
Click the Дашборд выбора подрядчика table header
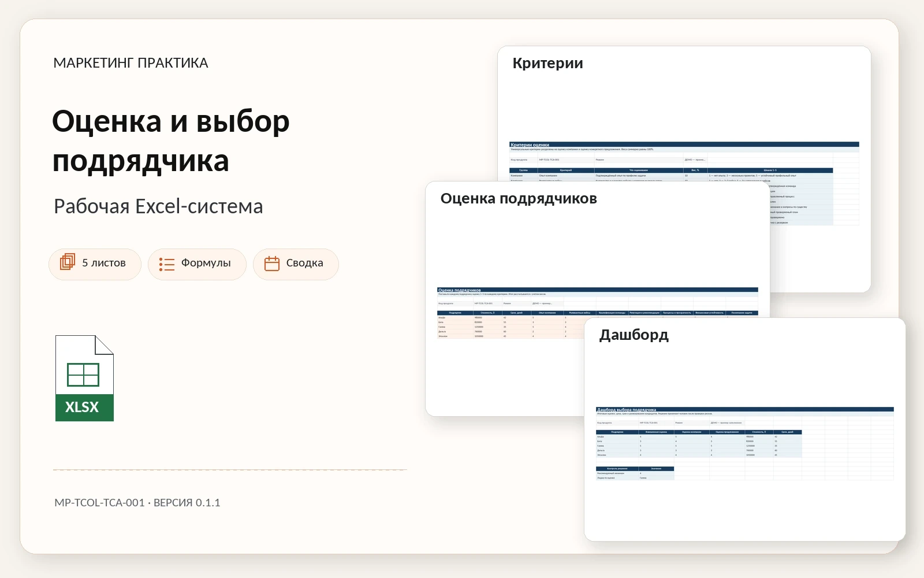[x=745, y=409]
